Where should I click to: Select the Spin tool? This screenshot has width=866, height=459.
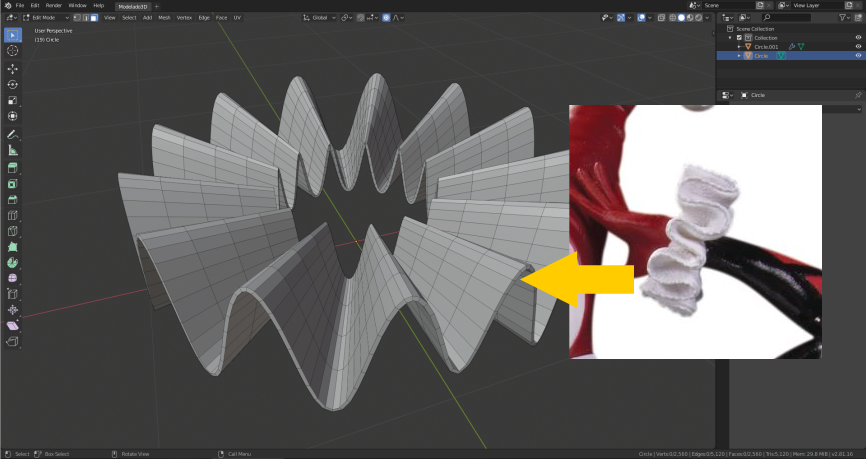[12, 262]
